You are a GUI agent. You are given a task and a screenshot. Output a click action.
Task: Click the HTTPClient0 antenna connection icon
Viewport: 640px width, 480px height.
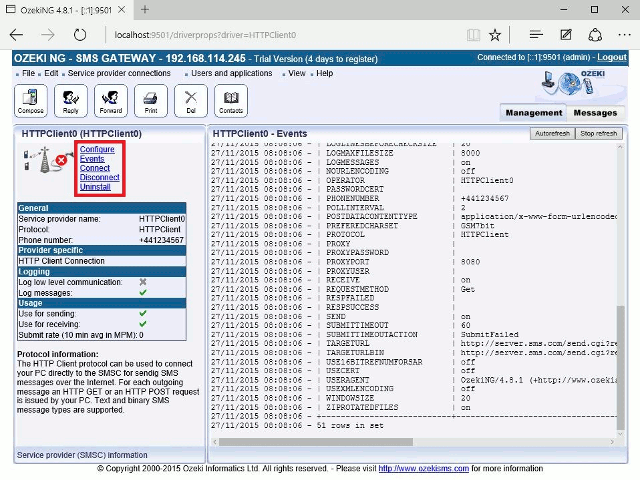pyautogui.click(x=46, y=160)
